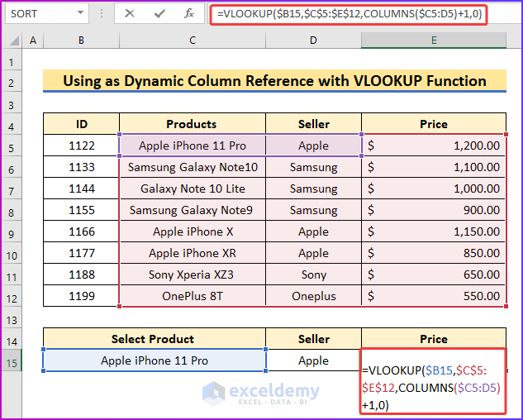Confirm the formula with the checkmark icon
Screen dimensions: 523x420
[x=159, y=14]
